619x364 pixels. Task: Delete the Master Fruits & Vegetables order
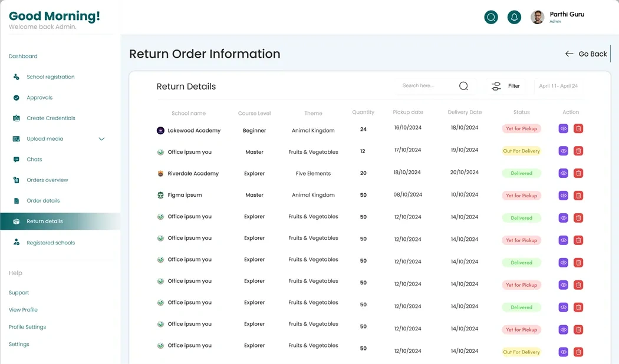pos(578,151)
